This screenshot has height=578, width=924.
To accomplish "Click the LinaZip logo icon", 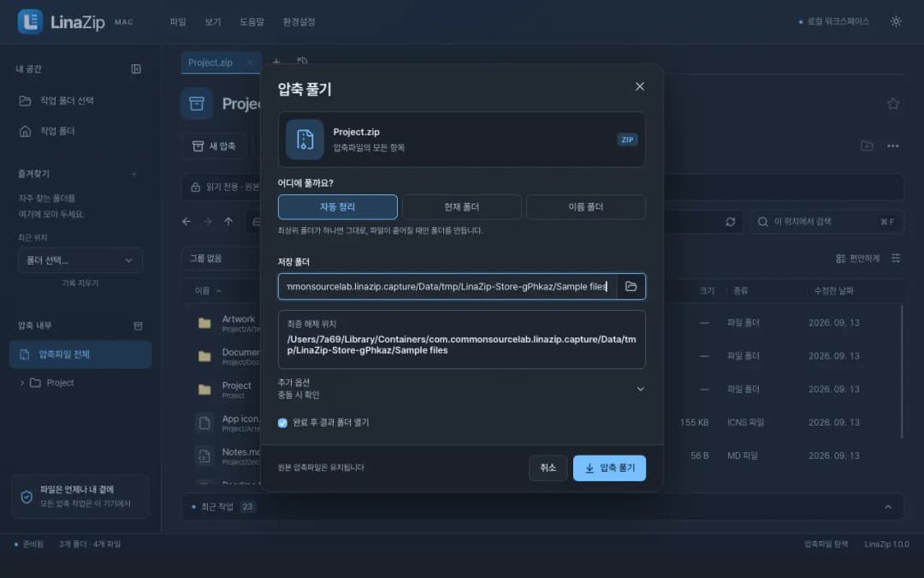I will (30, 21).
